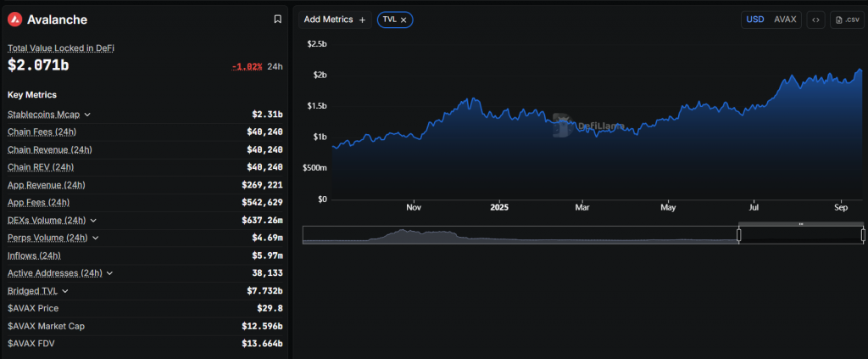The height and width of the screenshot is (359, 868).
Task: Click the red Avalanche logo icon
Action: (14, 20)
